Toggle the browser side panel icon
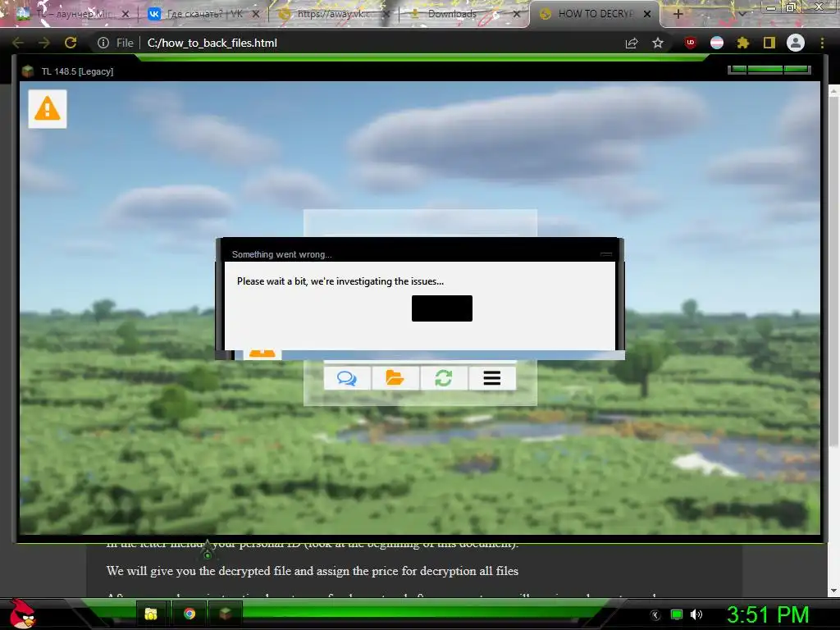 [769, 43]
